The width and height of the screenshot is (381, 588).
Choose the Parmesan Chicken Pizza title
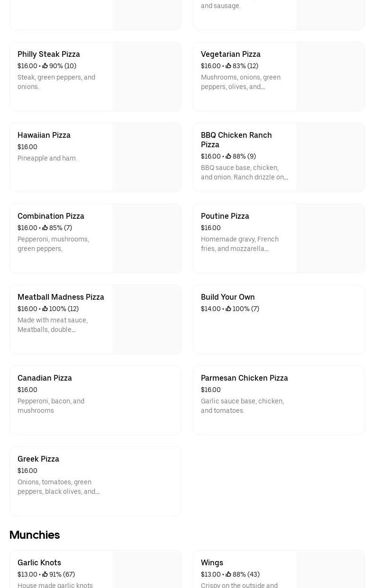tap(244, 378)
